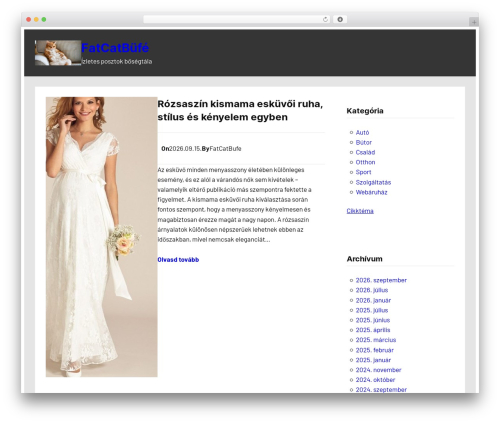Open the pregnant bride dress post image
500x423 pixels.
102,237
